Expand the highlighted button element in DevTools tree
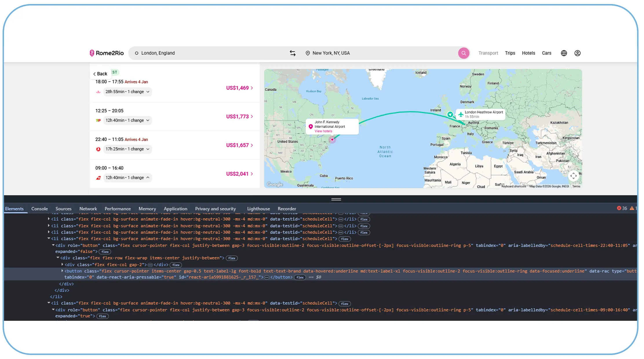Viewport: 644px width, 359px height. [62, 271]
